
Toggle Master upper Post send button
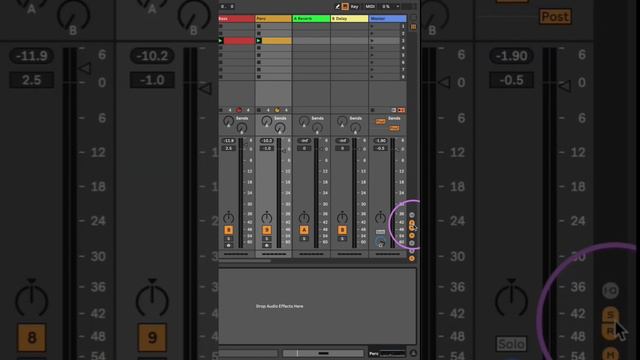click(x=380, y=122)
